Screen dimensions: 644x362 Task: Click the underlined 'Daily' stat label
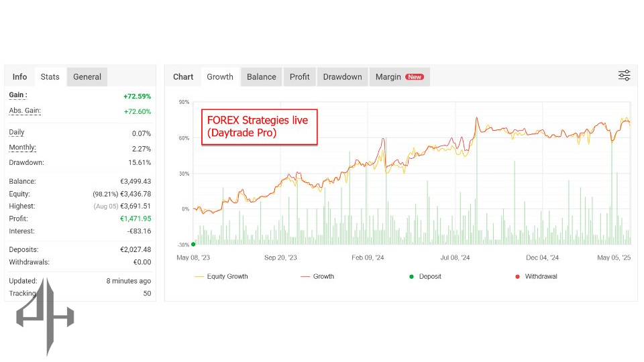[x=17, y=132]
